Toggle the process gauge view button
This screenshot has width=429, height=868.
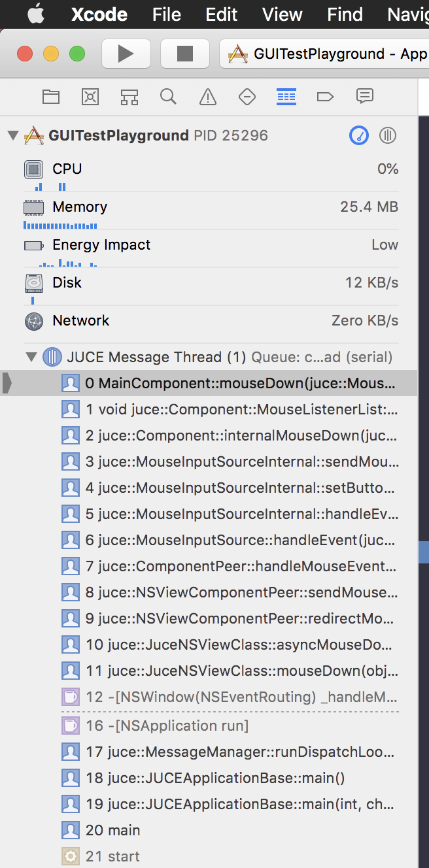point(359,135)
